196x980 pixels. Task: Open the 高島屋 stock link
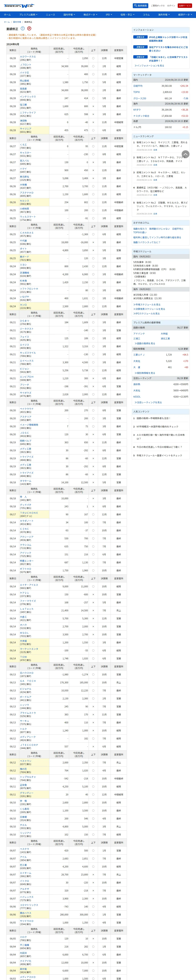click(23, 89)
